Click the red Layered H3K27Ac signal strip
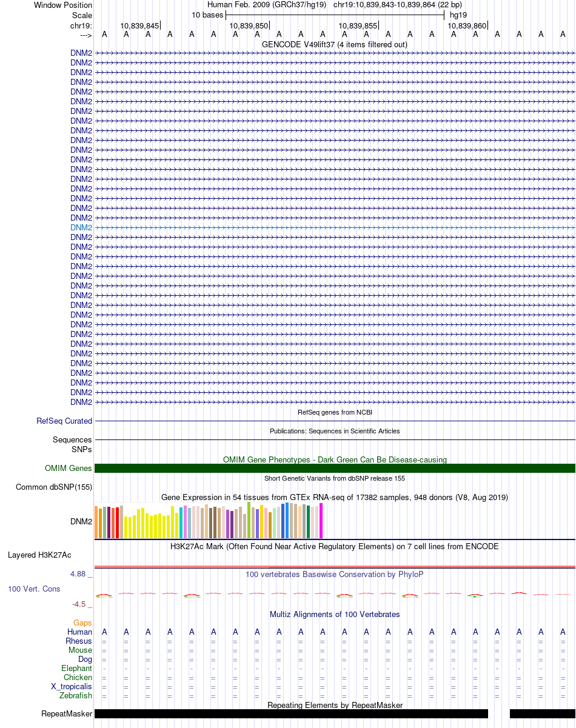The image size is (576, 728). (x=335, y=567)
